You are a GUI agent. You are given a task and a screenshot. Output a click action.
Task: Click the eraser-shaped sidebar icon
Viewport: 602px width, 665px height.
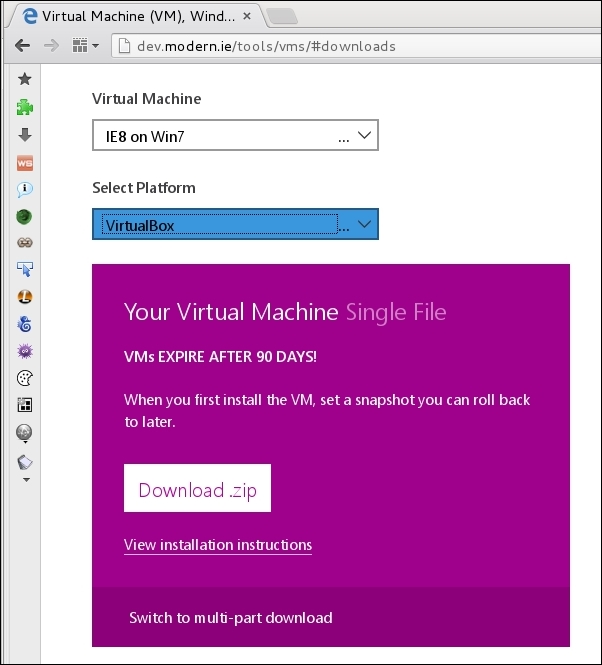(25, 462)
